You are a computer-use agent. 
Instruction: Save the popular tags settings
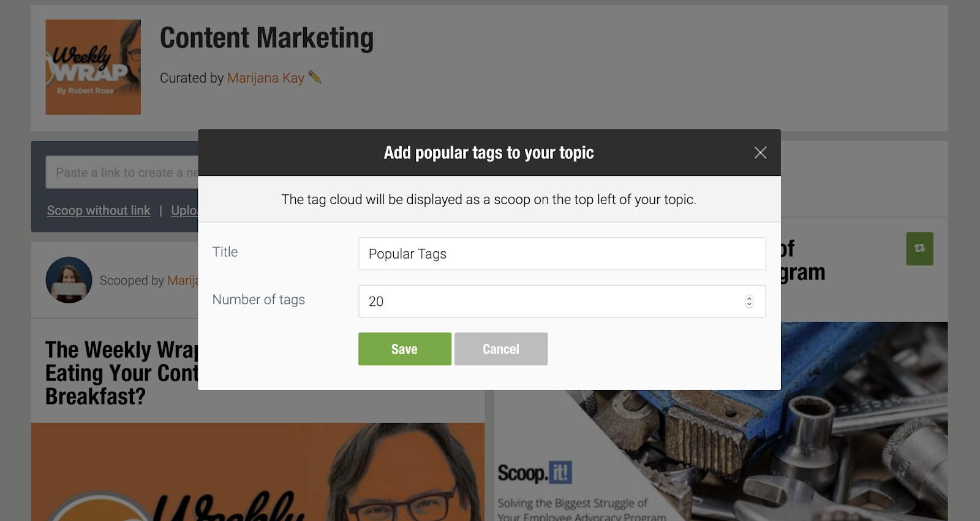click(x=405, y=349)
